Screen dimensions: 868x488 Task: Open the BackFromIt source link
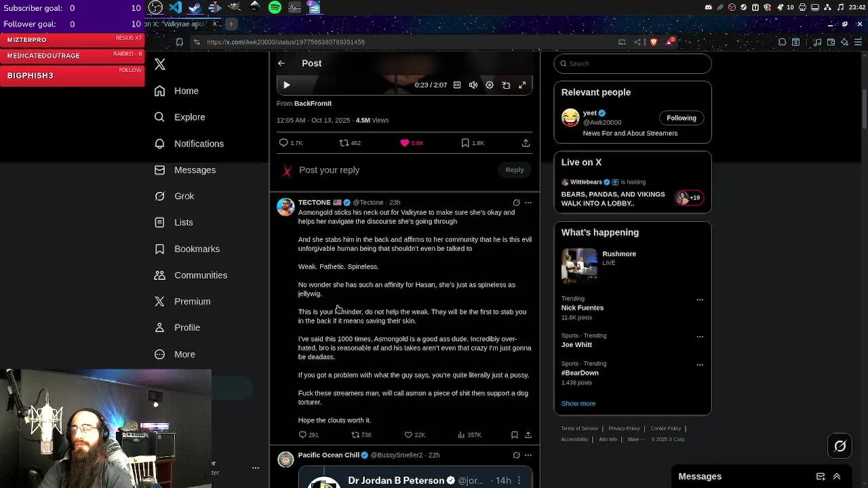pyautogui.click(x=313, y=104)
